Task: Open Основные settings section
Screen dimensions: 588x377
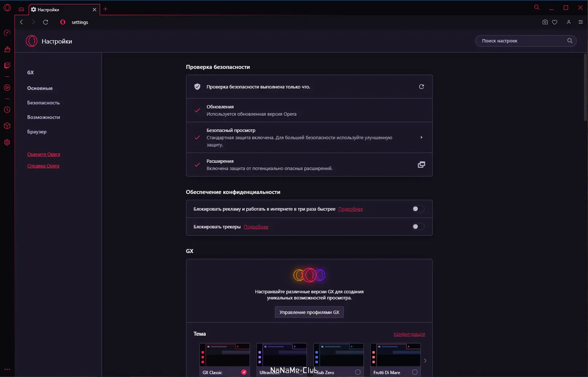Action: [40, 88]
